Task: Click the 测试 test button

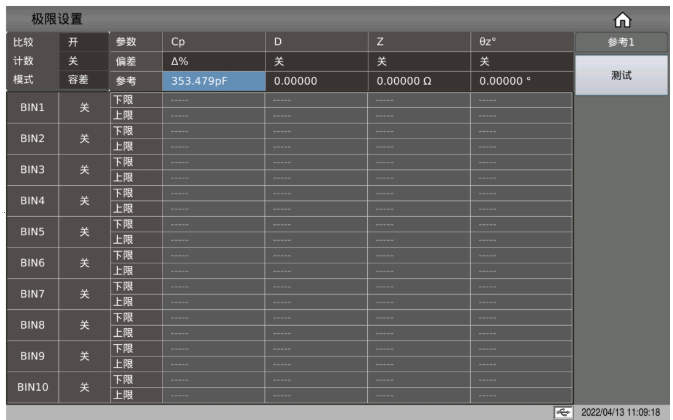Action: (621, 76)
